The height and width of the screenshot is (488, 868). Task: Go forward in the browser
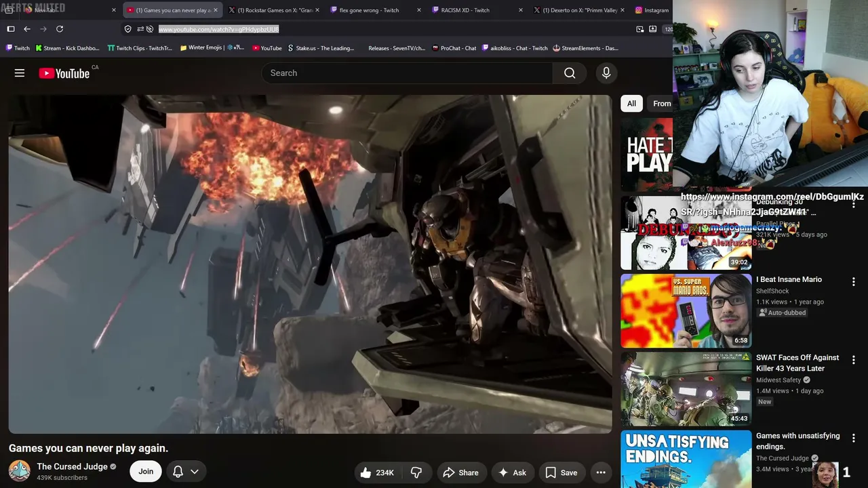tap(43, 29)
